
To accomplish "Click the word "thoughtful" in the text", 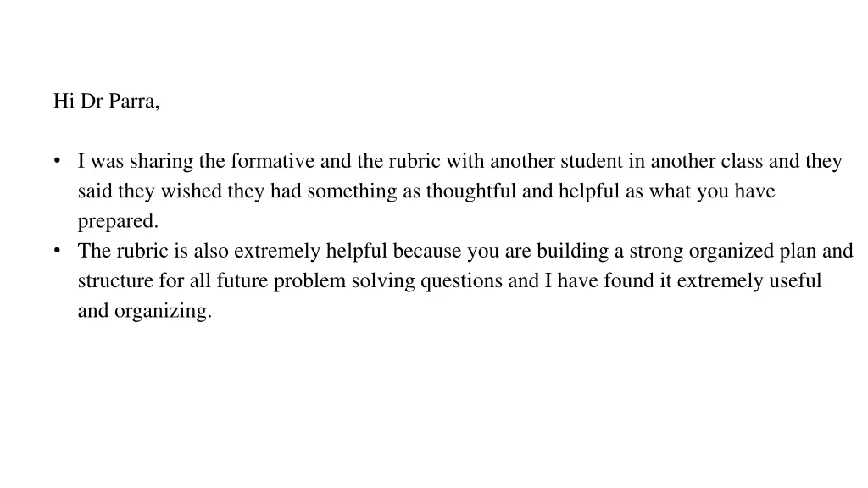I will pyautogui.click(x=471, y=191).
